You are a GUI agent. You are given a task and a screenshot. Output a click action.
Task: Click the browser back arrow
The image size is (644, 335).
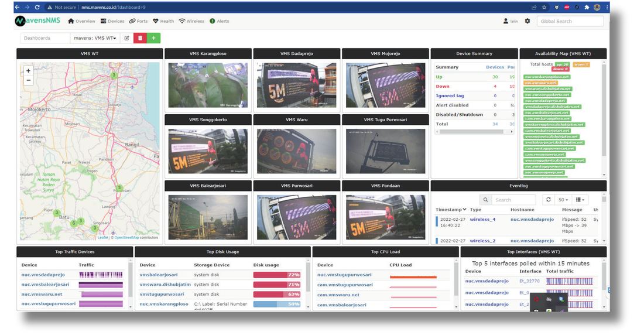[17, 7]
